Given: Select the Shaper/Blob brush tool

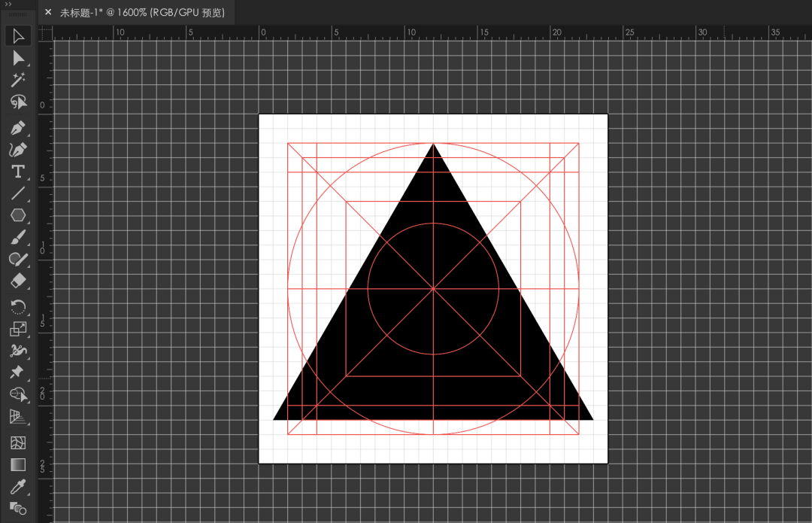Looking at the screenshot, I should click(17, 259).
